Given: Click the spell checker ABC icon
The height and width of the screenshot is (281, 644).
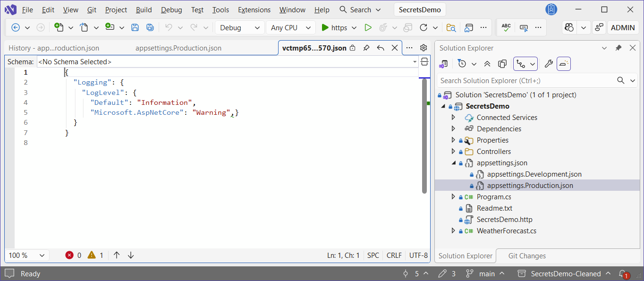Looking at the screenshot, I should (506, 28).
